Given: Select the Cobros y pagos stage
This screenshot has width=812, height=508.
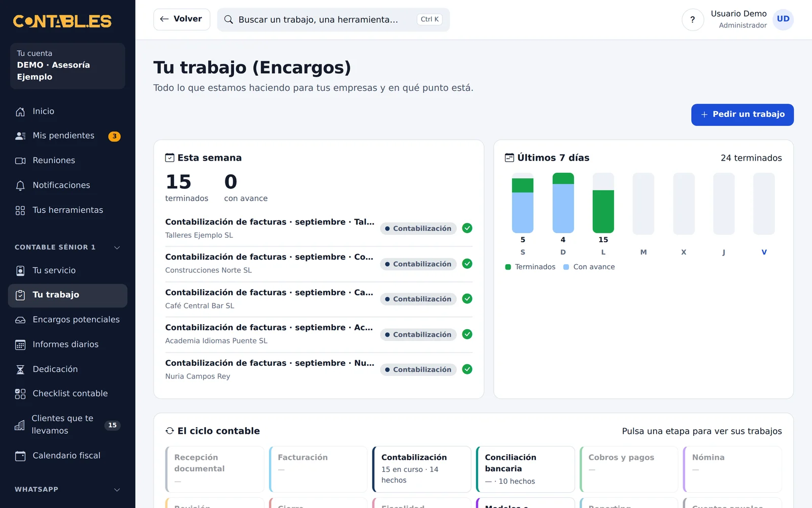Looking at the screenshot, I should point(629,469).
